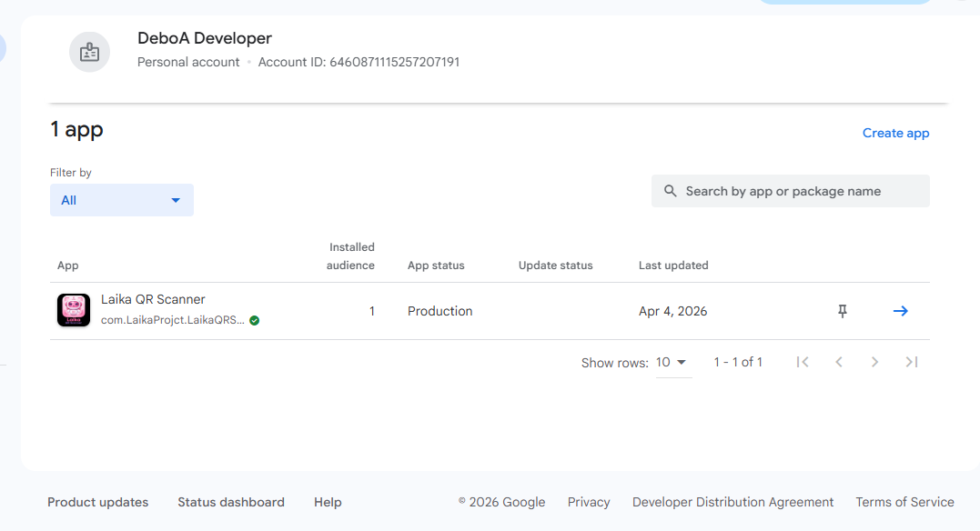Open the Help footer link
The width and height of the screenshot is (980, 531).
coord(328,502)
